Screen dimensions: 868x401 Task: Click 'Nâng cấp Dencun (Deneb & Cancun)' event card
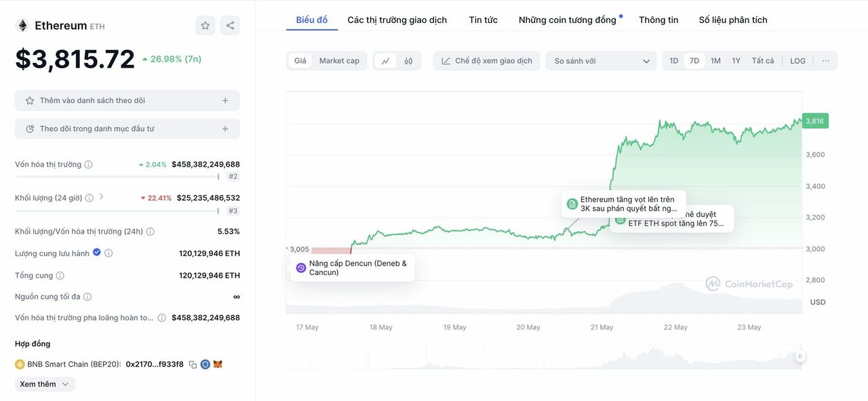point(353,268)
